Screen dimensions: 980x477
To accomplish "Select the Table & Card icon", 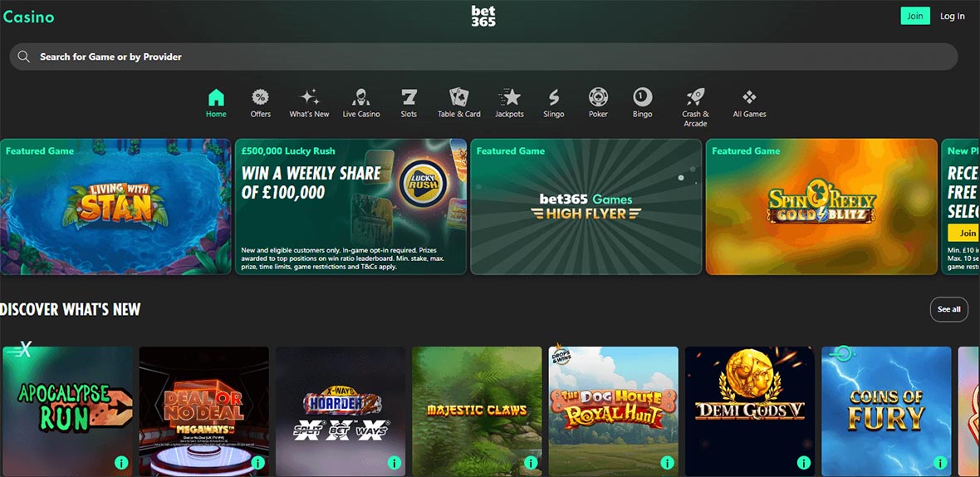I will coord(459,97).
